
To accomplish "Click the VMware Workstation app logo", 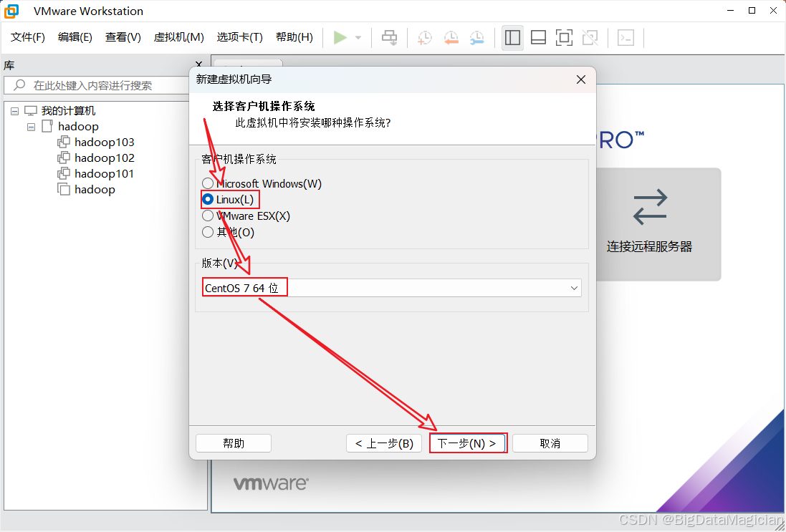I will click(11, 11).
